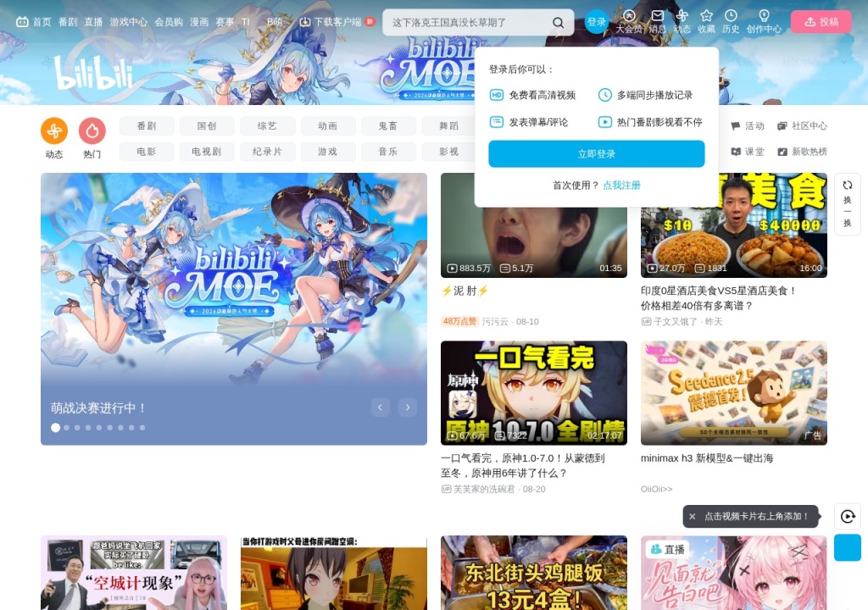Click the 换一换 refresh button
The height and width of the screenshot is (610, 868).
tap(848, 204)
